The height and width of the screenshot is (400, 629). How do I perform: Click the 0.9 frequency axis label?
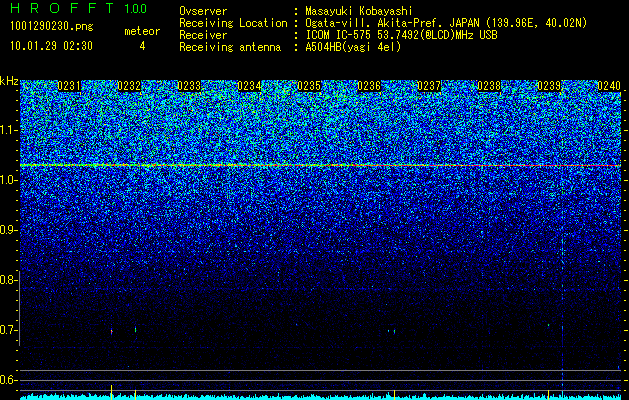tap(8, 230)
